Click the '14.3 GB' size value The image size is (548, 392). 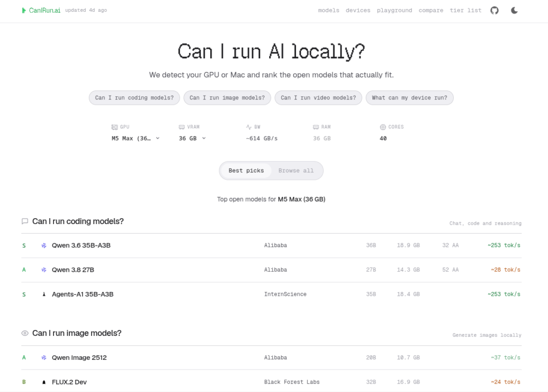(x=408, y=270)
